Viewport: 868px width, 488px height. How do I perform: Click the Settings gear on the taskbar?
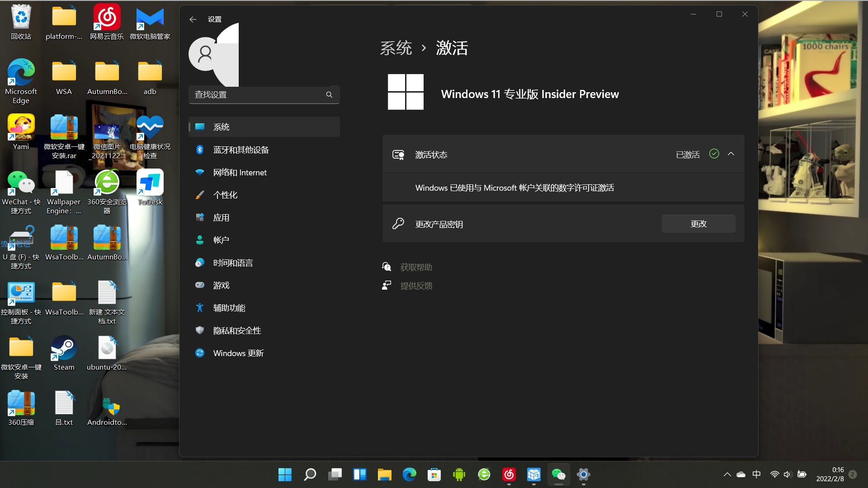(584, 474)
